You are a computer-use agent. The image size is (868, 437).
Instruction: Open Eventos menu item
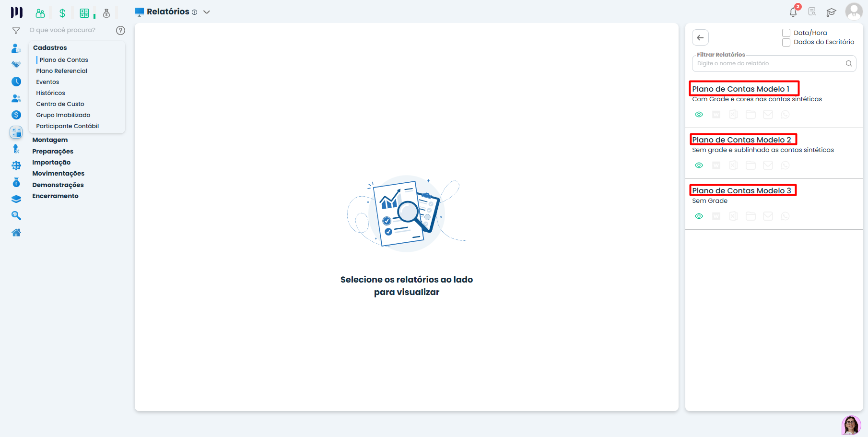47,82
